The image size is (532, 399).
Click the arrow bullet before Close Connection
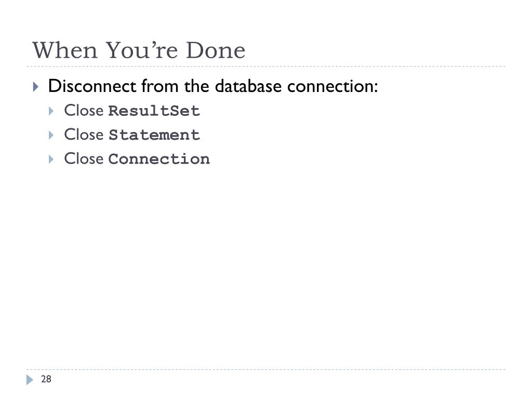point(51,159)
